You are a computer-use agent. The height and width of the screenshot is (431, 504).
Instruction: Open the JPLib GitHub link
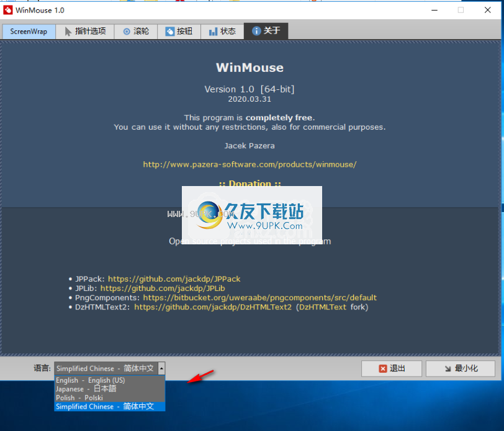click(x=163, y=288)
